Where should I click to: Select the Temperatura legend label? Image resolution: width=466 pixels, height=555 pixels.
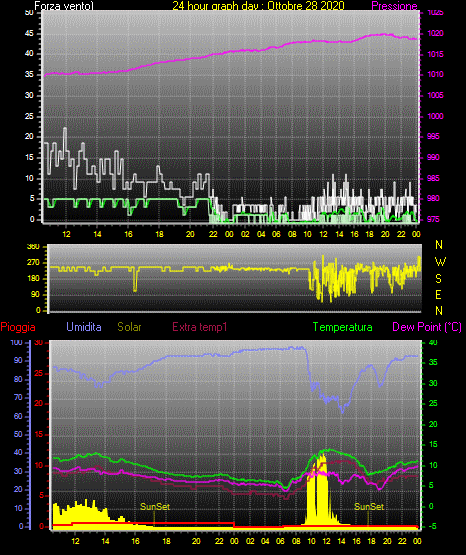[343, 327]
